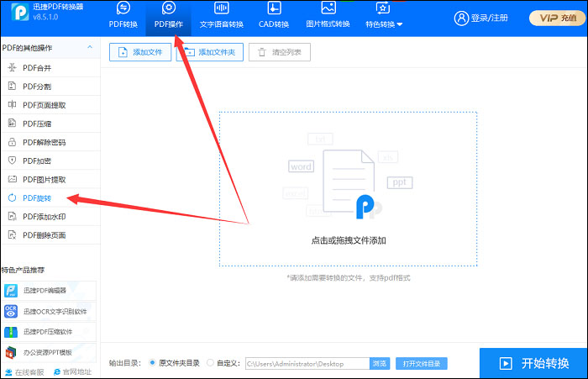Viewport: 588px width, 379px height.
Task: Click the output directory path field
Action: coord(307,364)
